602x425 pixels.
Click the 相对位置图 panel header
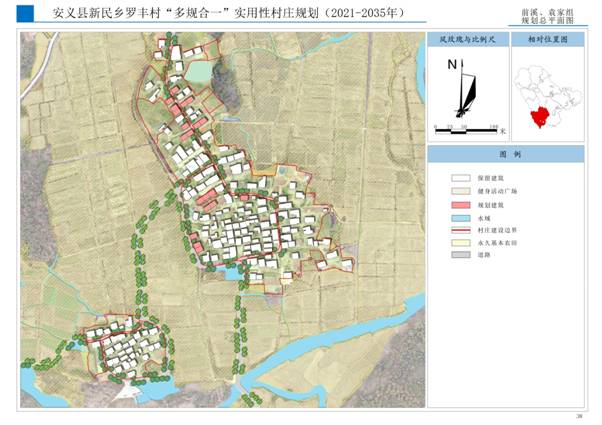(x=548, y=39)
